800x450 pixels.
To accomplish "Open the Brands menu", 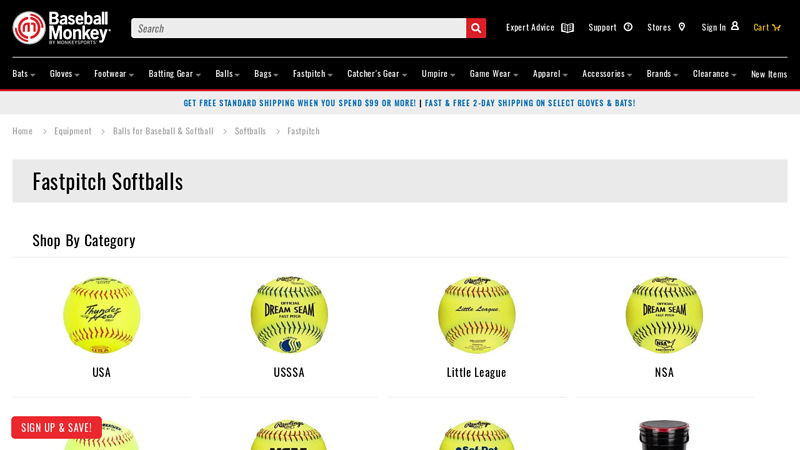I will tap(662, 74).
